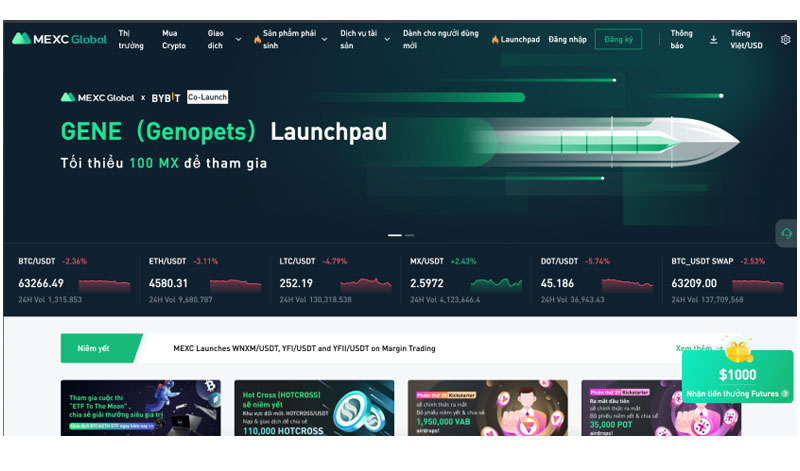Click the price 4580.31
The height and width of the screenshot is (471, 800).
tap(168, 283)
